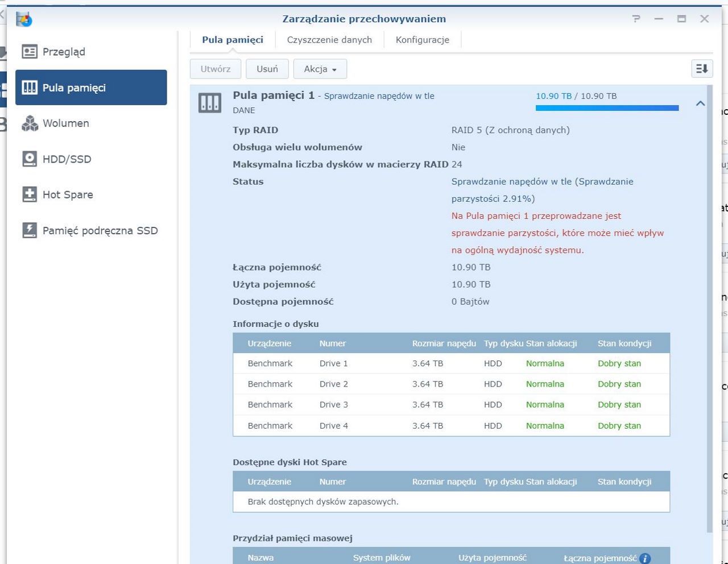This screenshot has width=728, height=564.
Task: Click the Hot Spare plus icon
Action: [30, 194]
